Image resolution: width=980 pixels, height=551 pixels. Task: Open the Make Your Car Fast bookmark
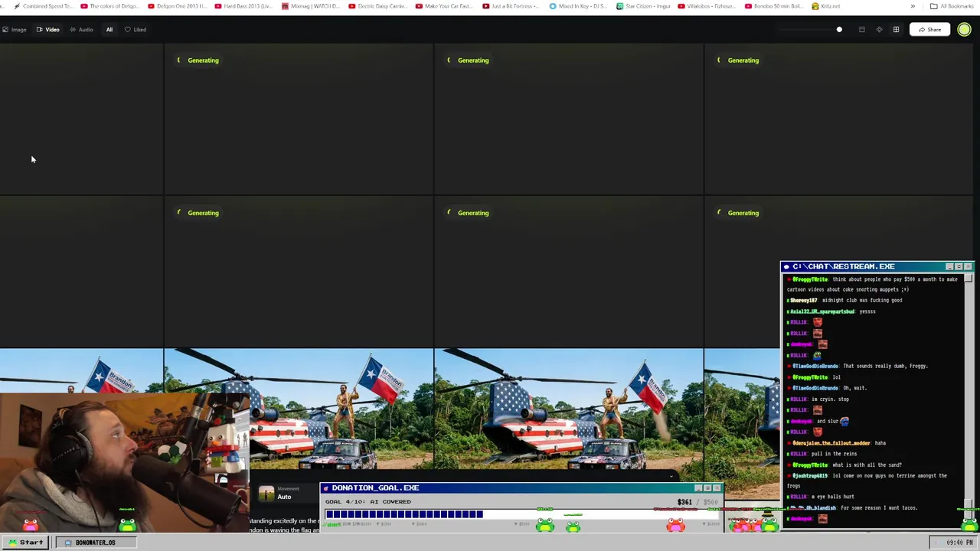pos(444,6)
